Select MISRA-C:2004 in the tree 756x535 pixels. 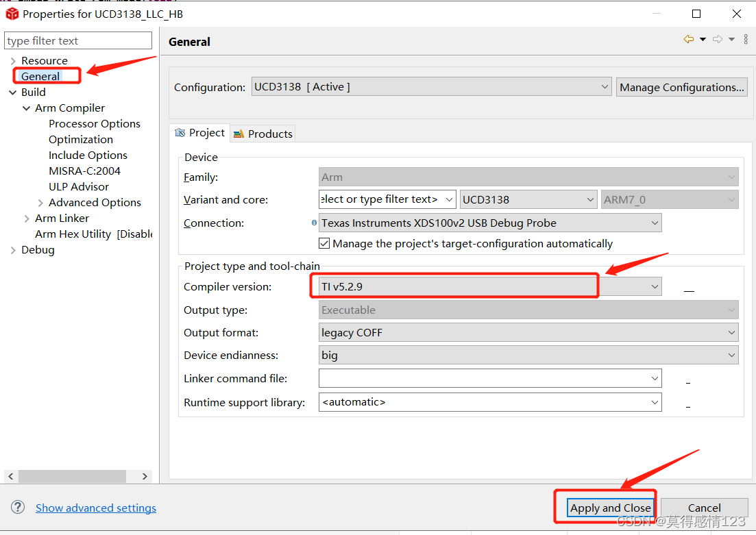(84, 171)
